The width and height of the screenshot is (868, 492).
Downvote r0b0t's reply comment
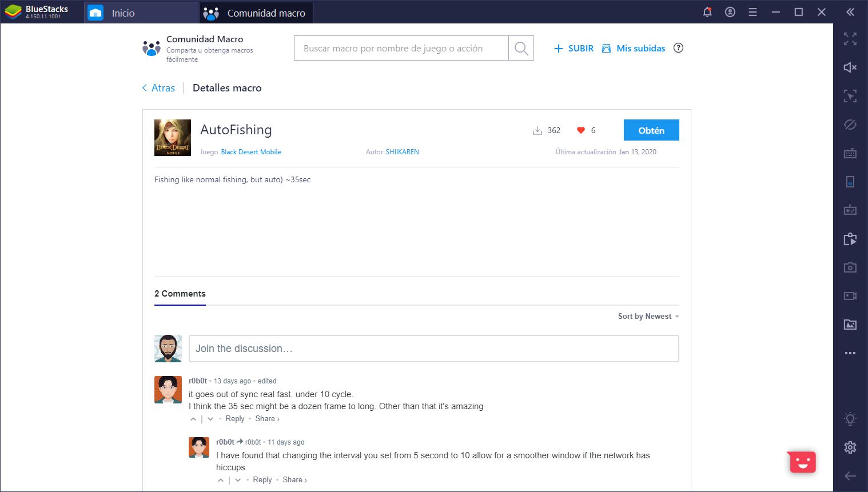tap(238, 480)
